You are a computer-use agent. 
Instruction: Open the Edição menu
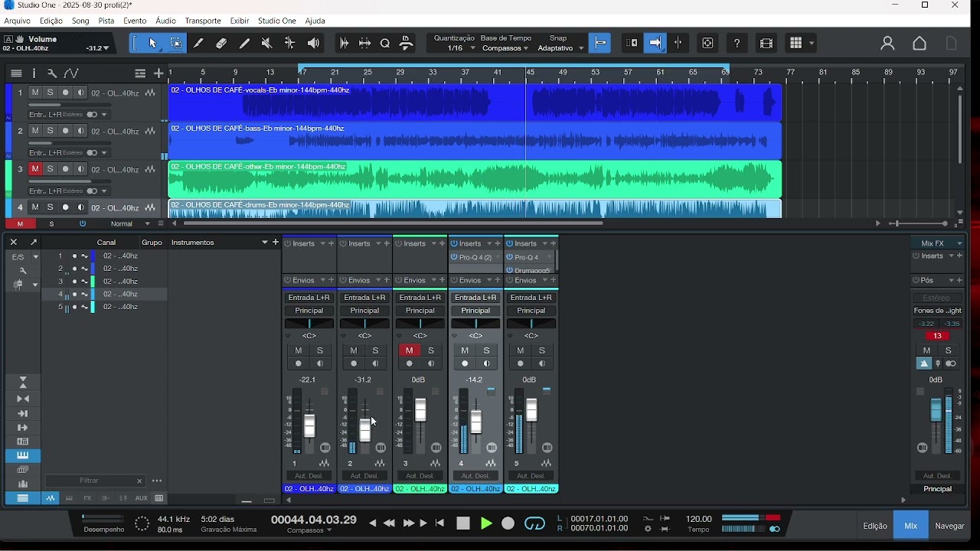tap(51, 21)
